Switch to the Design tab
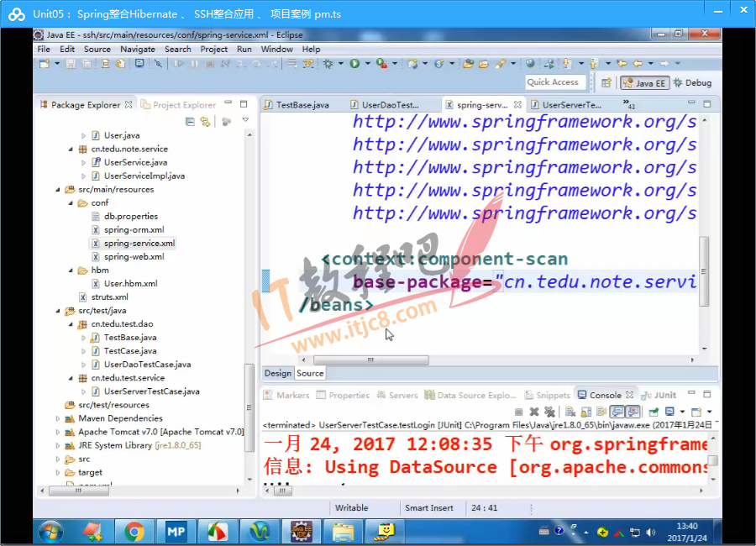756x546 pixels. point(278,373)
